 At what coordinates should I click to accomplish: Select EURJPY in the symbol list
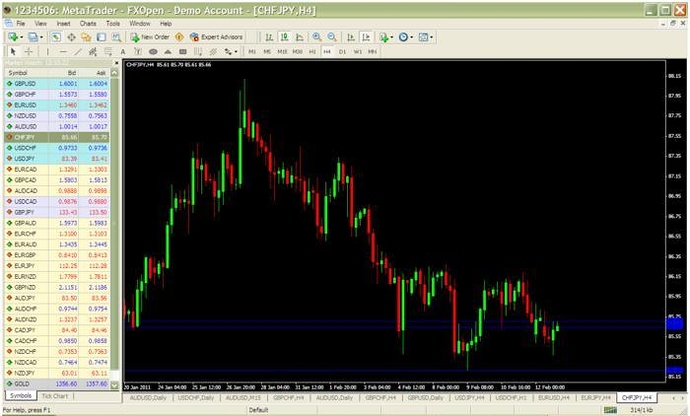pyautogui.click(x=57, y=266)
